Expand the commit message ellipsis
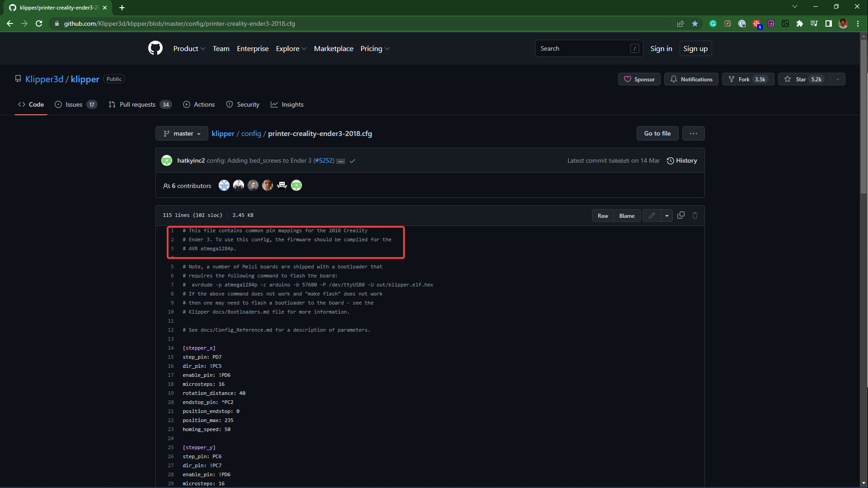Image resolution: width=868 pixels, height=488 pixels. tap(341, 161)
